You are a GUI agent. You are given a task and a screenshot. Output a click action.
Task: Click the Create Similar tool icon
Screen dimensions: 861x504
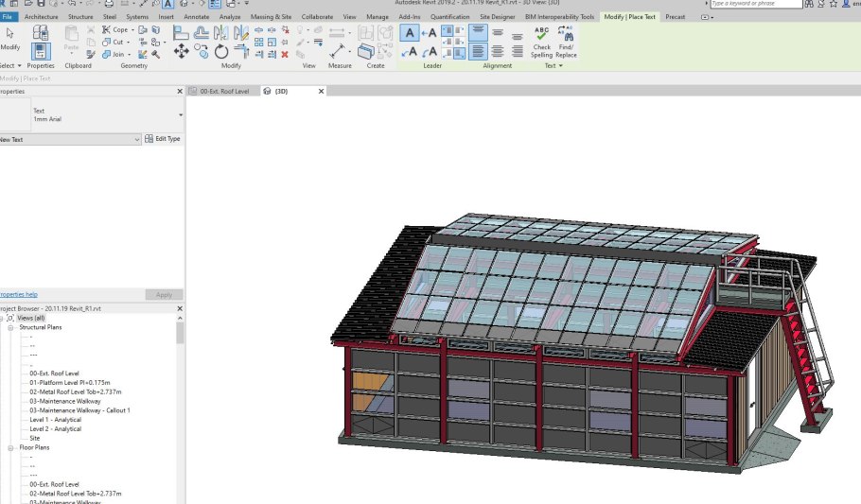click(366, 52)
